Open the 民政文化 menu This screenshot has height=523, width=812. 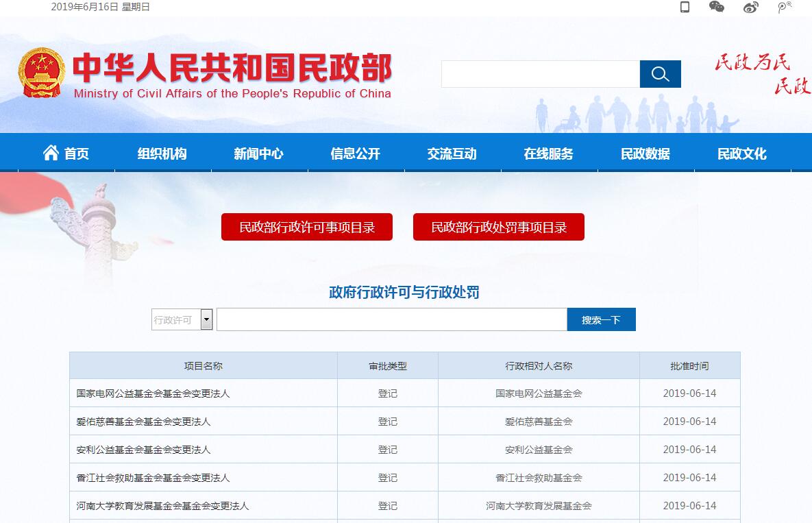(x=741, y=154)
